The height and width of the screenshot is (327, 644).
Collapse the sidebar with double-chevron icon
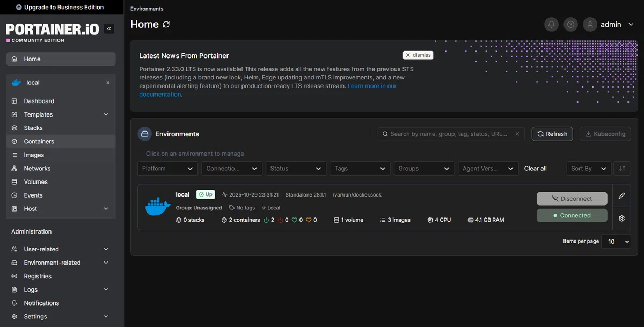point(109,28)
